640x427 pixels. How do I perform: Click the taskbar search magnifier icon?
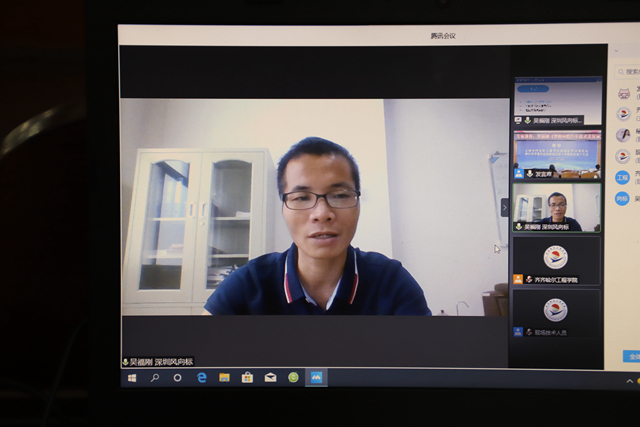pos(155,378)
